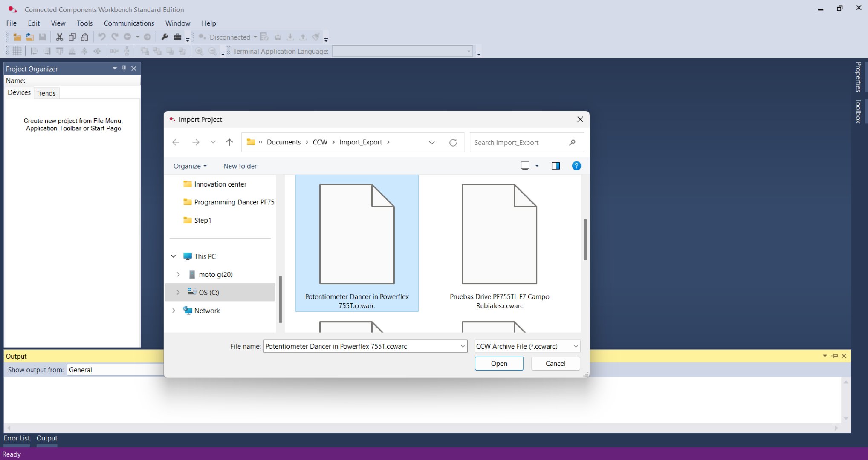Image resolution: width=868 pixels, height=460 pixels.
Task: Close the Project Organizer panel
Action: (x=134, y=68)
